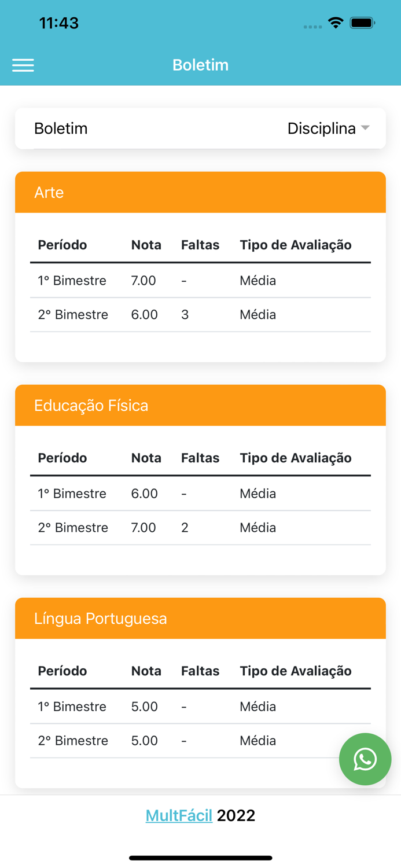Tap the Wi-Fi indicator in status bar
Screen dimensions: 401x868
pyautogui.click(x=337, y=23)
